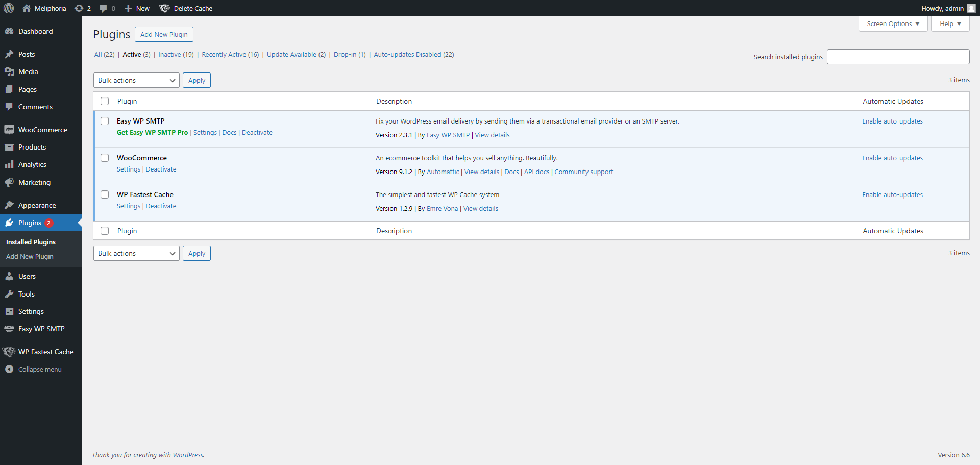Image resolution: width=980 pixels, height=465 pixels.
Task: Click the WooCommerce icon in sidebar
Action: click(9, 130)
